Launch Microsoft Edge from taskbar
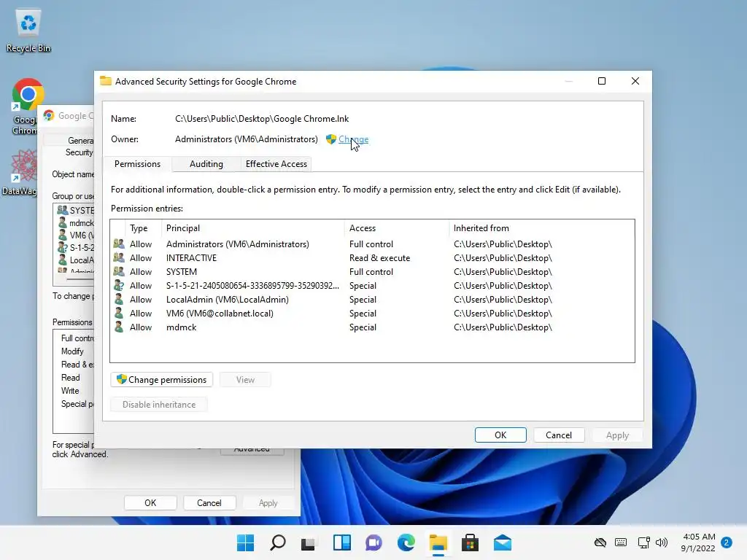This screenshot has height=560, width=747. click(x=406, y=542)
